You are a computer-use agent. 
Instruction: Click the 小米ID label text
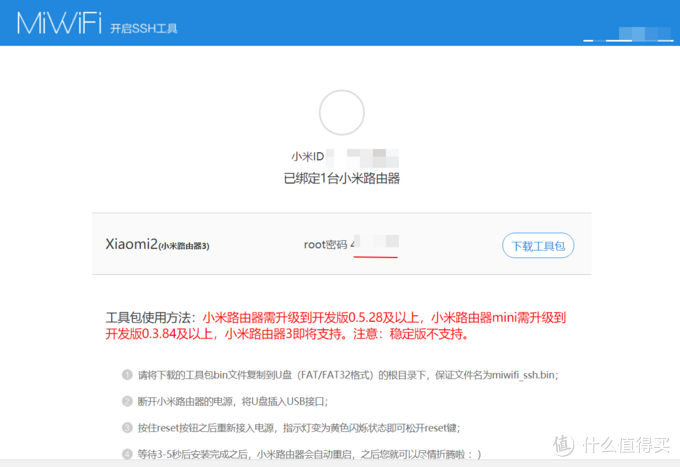(x=307, y=157)
